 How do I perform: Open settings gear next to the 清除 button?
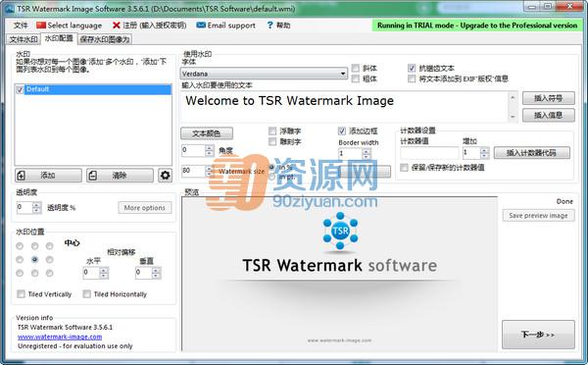click(x=165, y=175)
